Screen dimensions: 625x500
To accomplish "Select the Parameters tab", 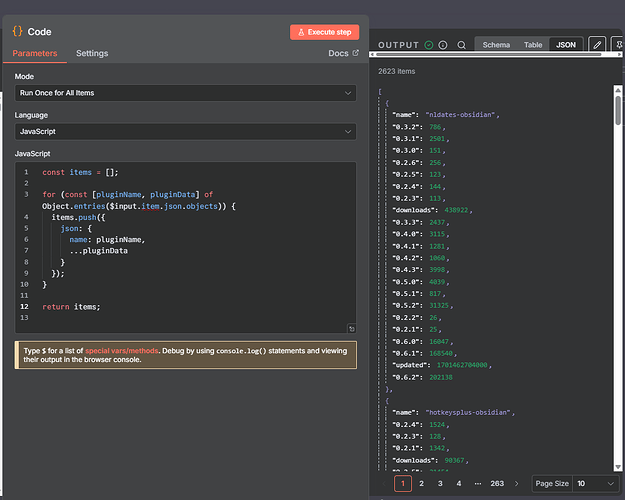I will tap(35, 54).
